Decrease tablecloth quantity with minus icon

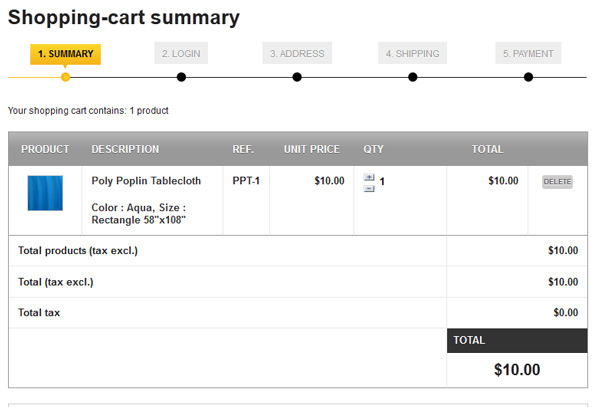(369, 188)
